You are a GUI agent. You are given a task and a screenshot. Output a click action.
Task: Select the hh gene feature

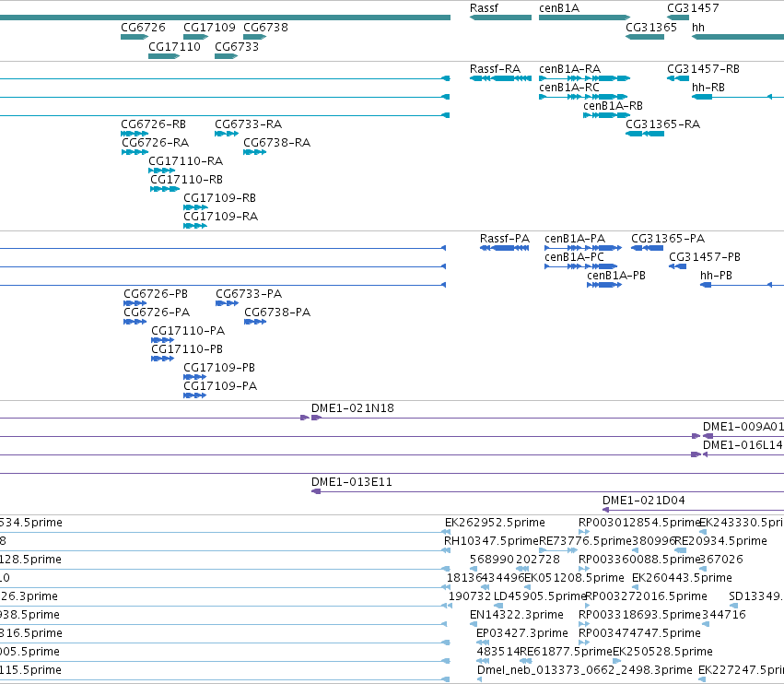(x=738, y=37)
